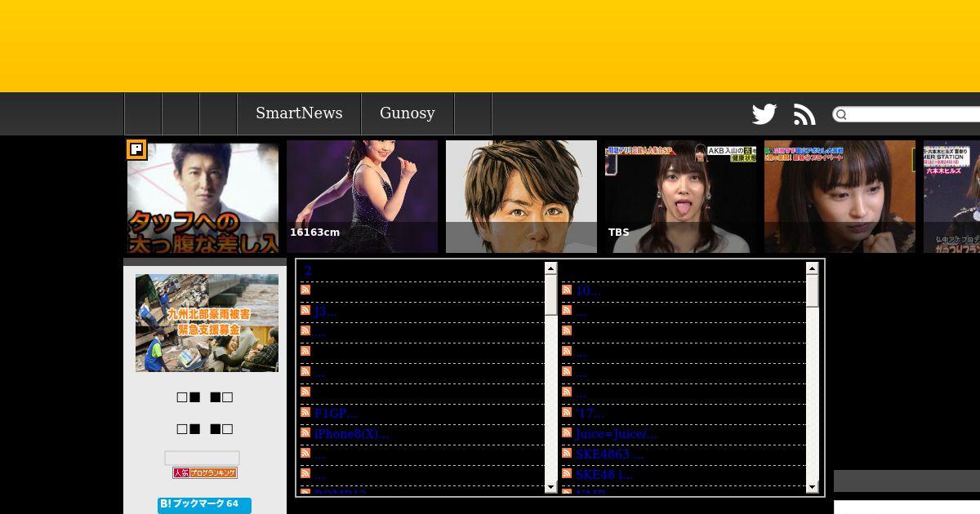Open the illustrated man's face thumbnail
Viewport: 980px width, 514px height.
pos(521,197)
